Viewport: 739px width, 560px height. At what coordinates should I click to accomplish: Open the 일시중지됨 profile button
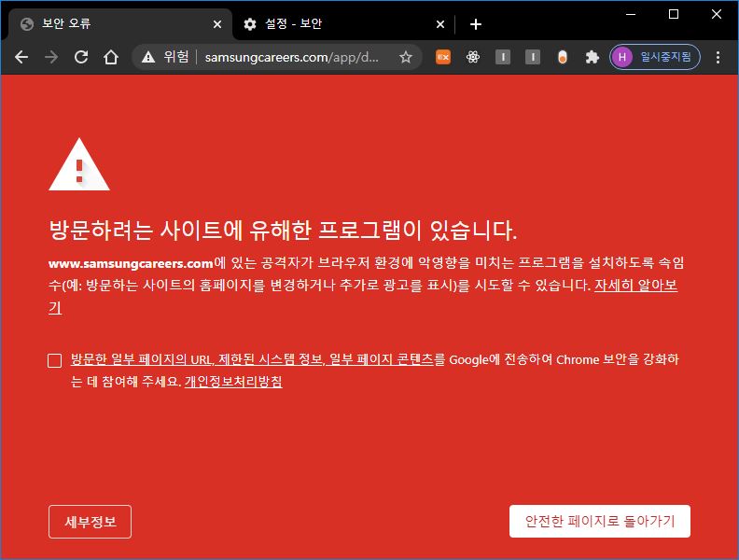pyautogui.click(x=655, y=57)
